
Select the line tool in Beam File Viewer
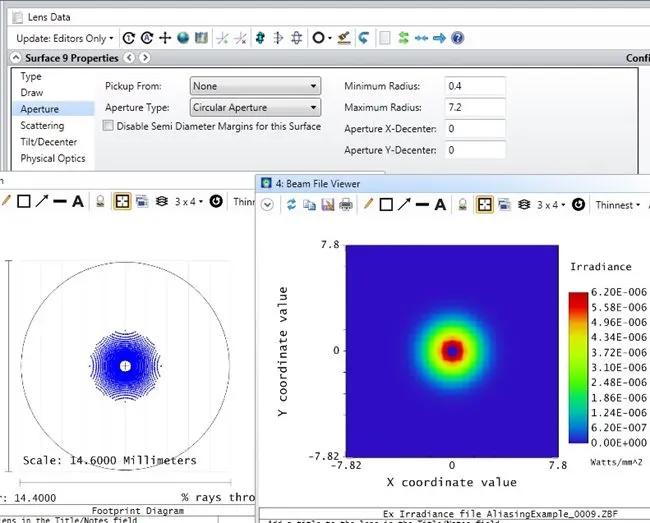coord(422,204)
